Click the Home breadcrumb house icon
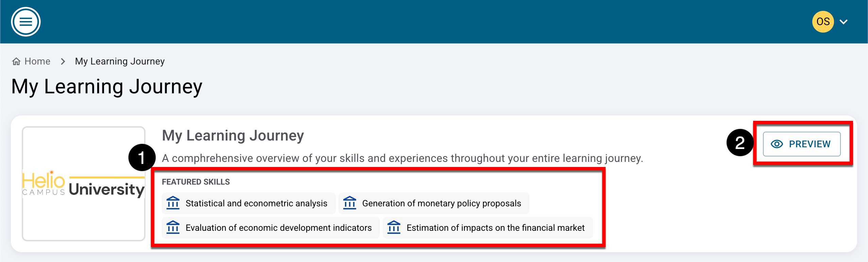 16,61
